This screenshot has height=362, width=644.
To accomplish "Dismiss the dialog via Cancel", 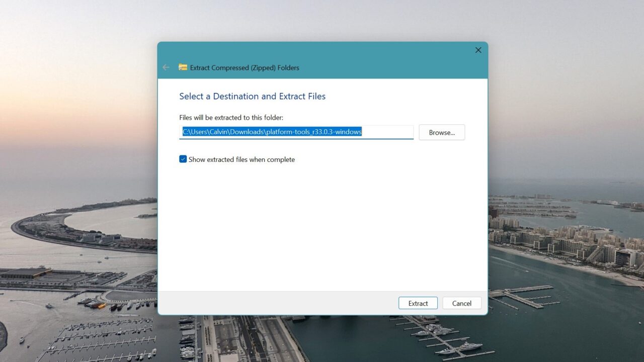I will (461, 303).
